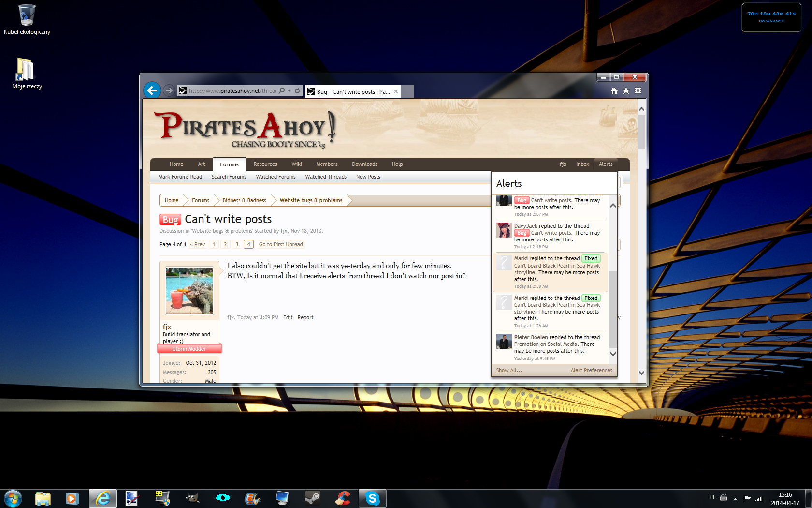Image resolution: width=812 pixels, height=508 pixels.
Task: Select the Forums navigation tab
Action: click(x=229, y=164)
